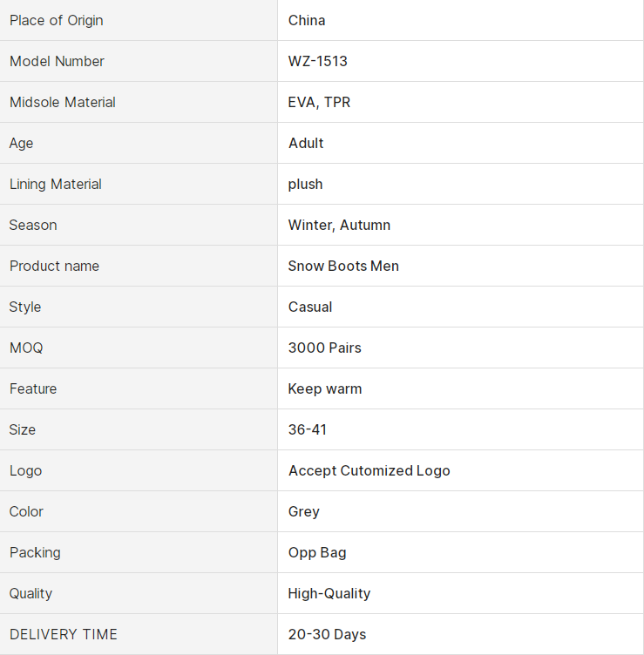
Task: Select the "Snow Boots Men" product name
Action: 343,266
